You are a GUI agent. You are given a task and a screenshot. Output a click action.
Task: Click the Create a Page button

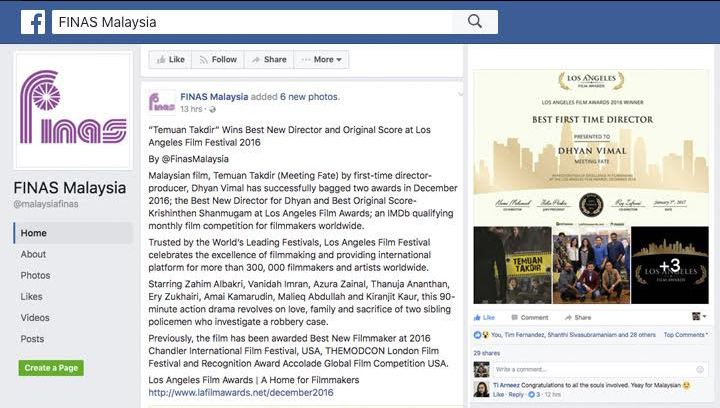(x=51, y=368)
